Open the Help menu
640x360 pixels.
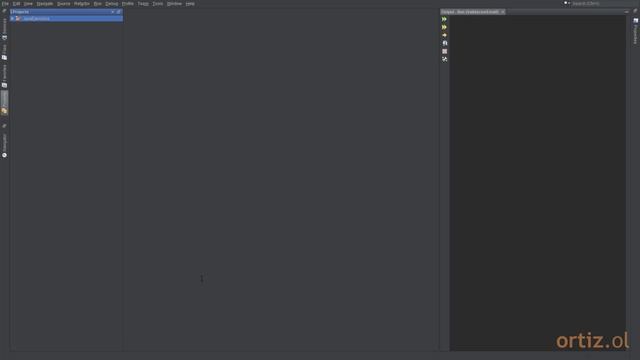(190, 4)
